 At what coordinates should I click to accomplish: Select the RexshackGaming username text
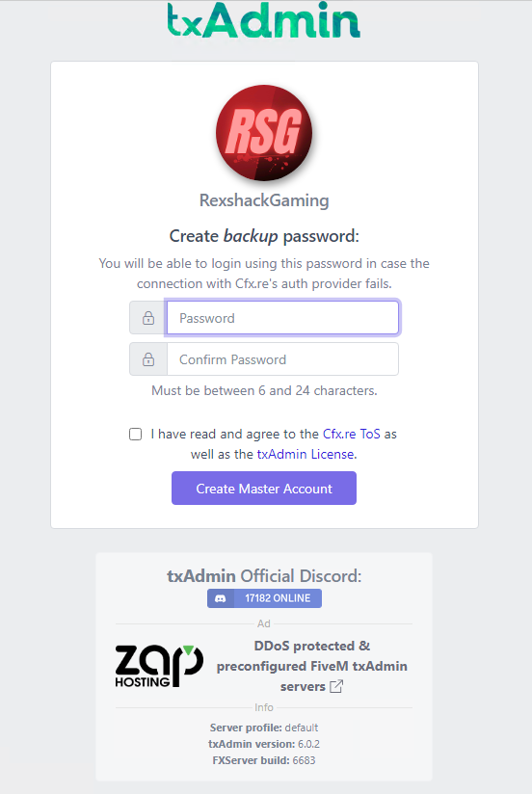pos(264,200)
